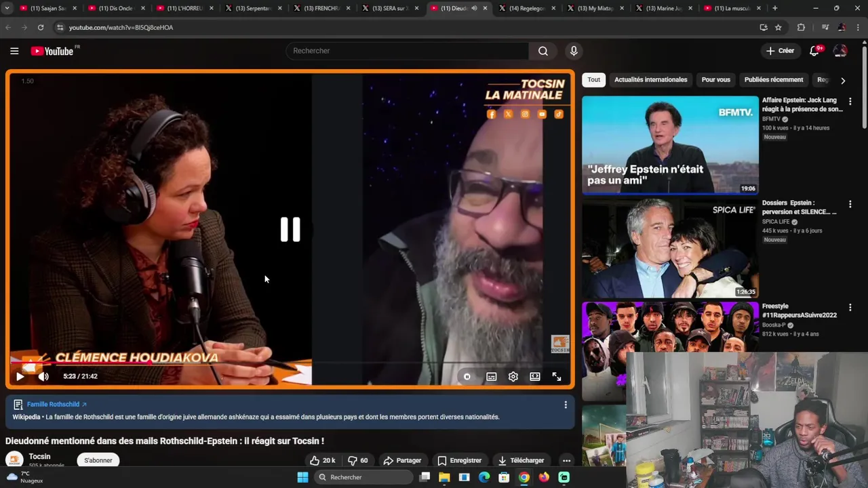
Task: Like the video (20 k)
Action: (323, 460)
